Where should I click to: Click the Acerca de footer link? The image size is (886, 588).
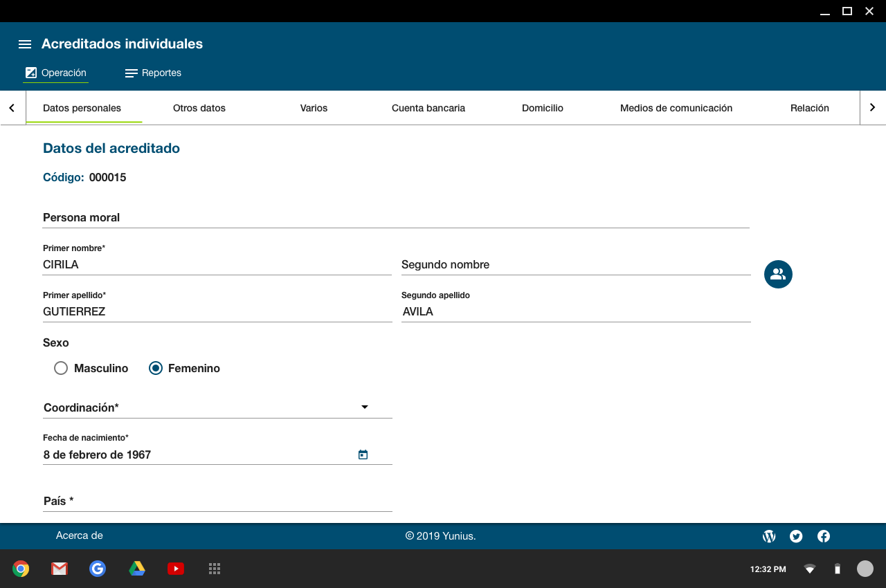[x=80, y=535]
